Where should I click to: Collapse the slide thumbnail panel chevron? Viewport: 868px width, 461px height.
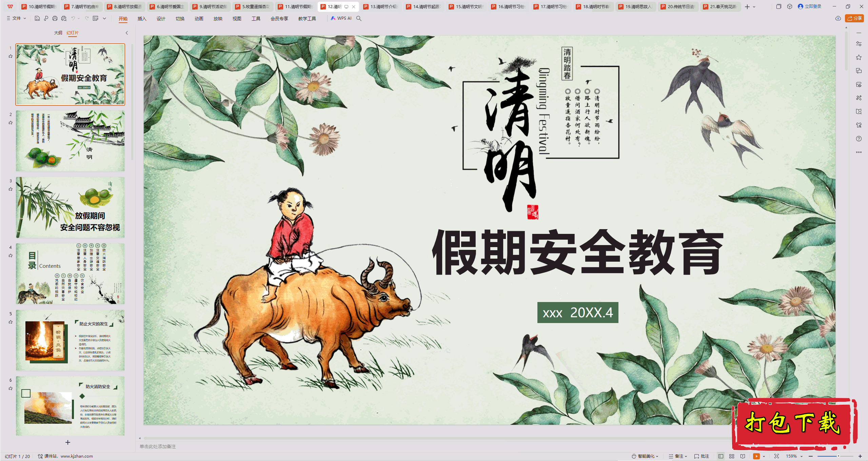coord(127,33)
